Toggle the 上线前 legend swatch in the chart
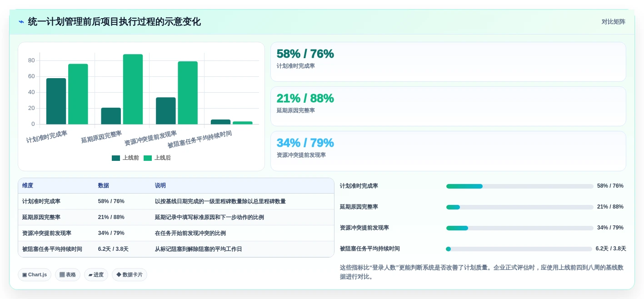This screenshot has width=644, height=299. point(116,158)
